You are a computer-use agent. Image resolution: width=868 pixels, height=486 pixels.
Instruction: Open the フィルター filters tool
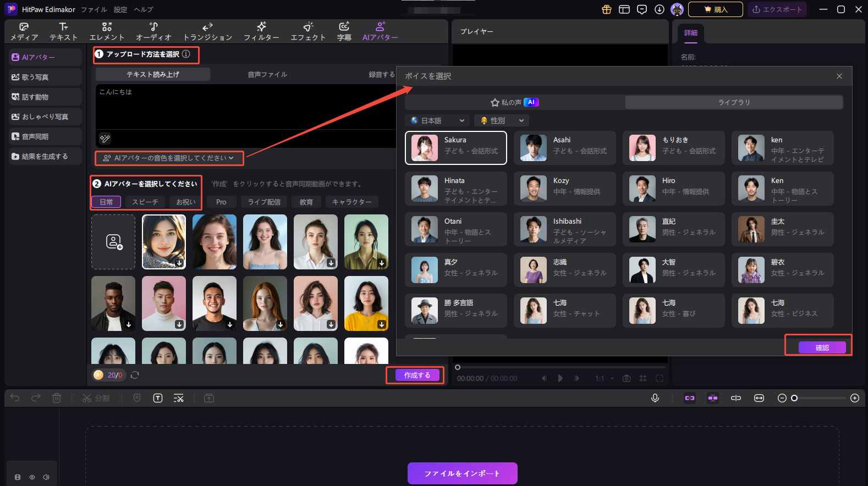261,31
